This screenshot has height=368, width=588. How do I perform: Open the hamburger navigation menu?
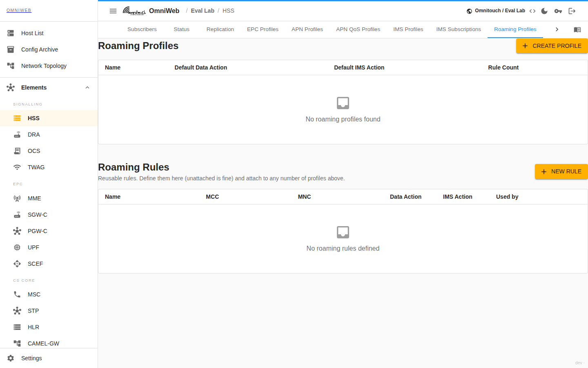click(x=113, y=11)
